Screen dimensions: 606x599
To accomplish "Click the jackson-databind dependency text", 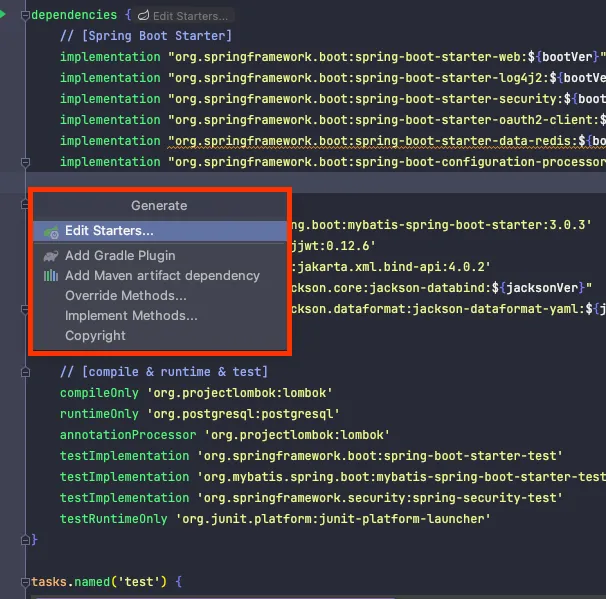I will tap(442, 288).
